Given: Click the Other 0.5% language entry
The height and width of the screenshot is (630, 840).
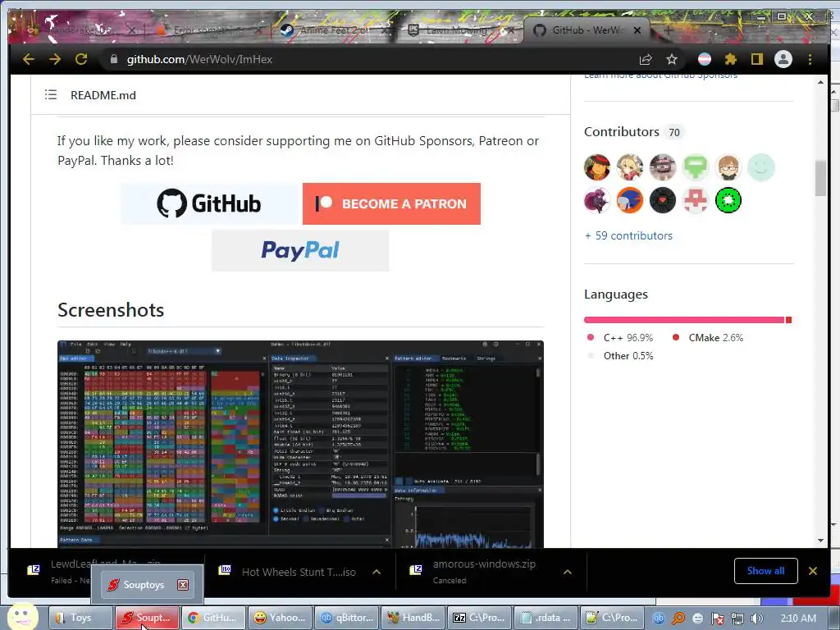Looking at the screenshot, I should point(620,356).
